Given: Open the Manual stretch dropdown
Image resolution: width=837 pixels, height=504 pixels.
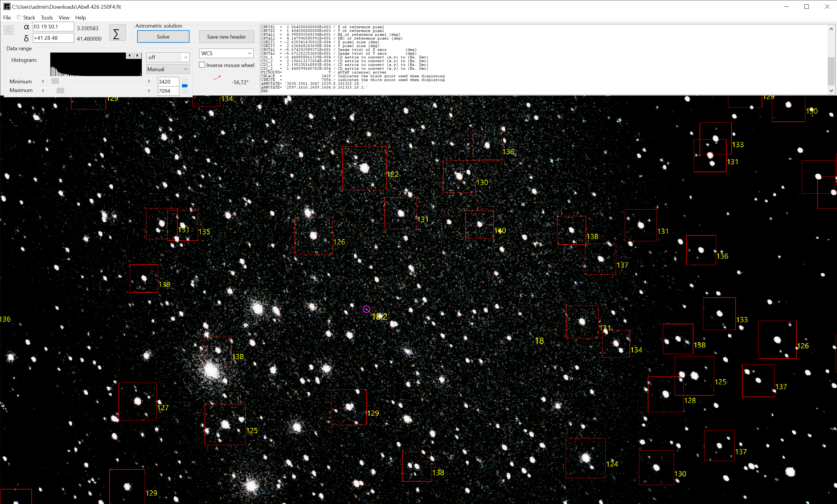Looking at the screenshot, I should click(168, 69).
